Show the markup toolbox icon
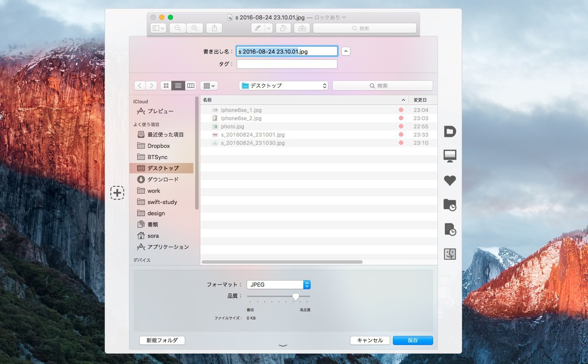 point(302,28)
